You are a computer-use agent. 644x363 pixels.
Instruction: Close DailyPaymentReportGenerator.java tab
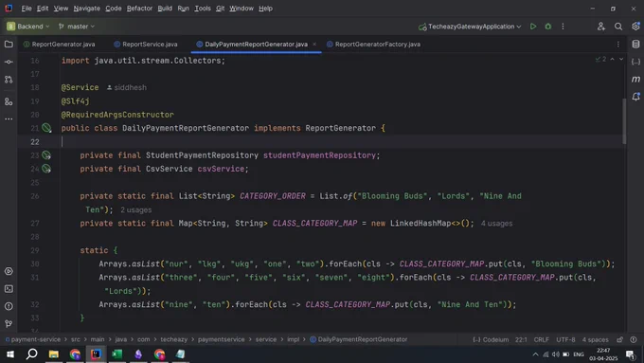click(314, 44)
